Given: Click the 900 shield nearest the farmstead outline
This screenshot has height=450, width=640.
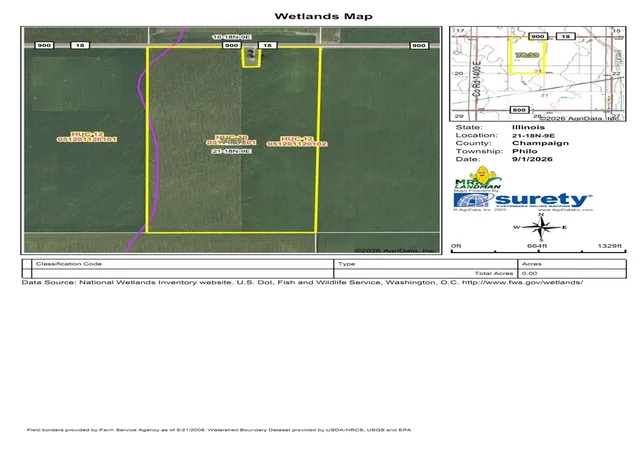Looking at the screenshot, I should pos(231,45).
